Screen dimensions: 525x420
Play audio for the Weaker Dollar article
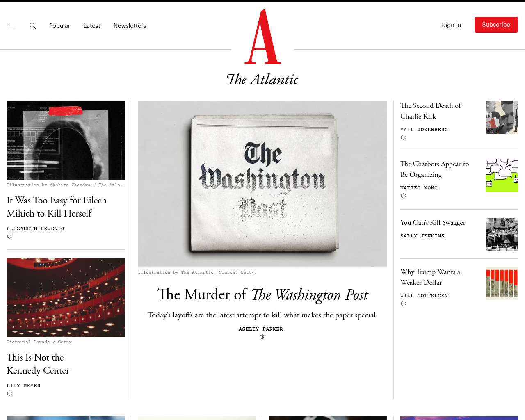point(404,304)
